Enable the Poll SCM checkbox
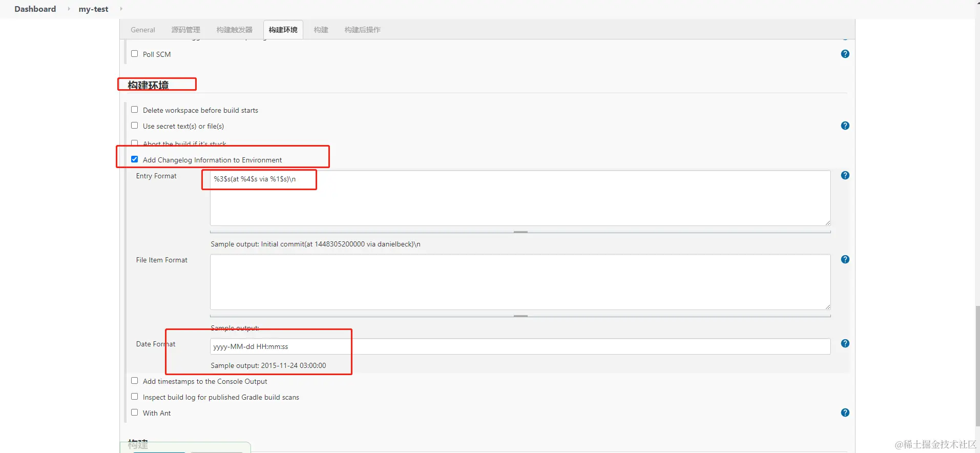Viewport: 980px width, 453px height. pos(134,53)
